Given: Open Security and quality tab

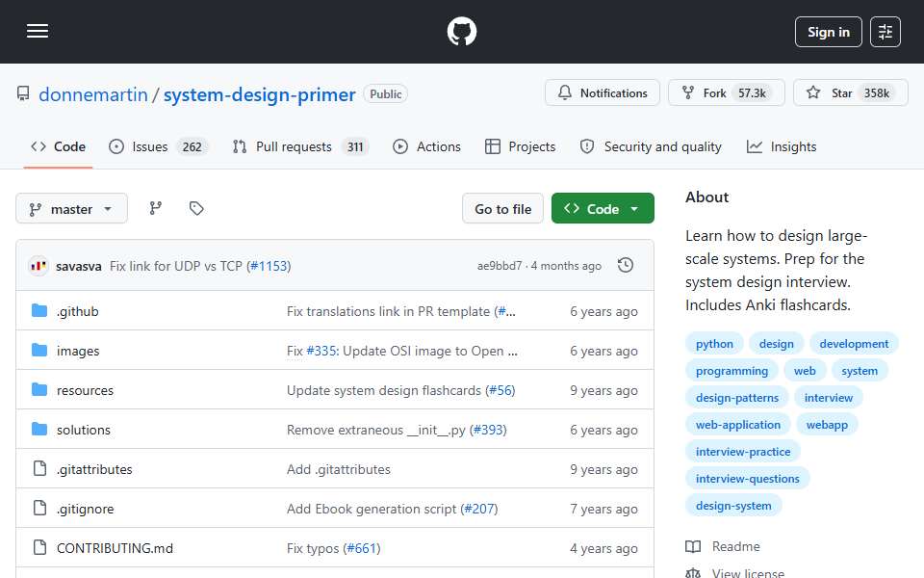Looking at the screenshot, I should [651, 146].
